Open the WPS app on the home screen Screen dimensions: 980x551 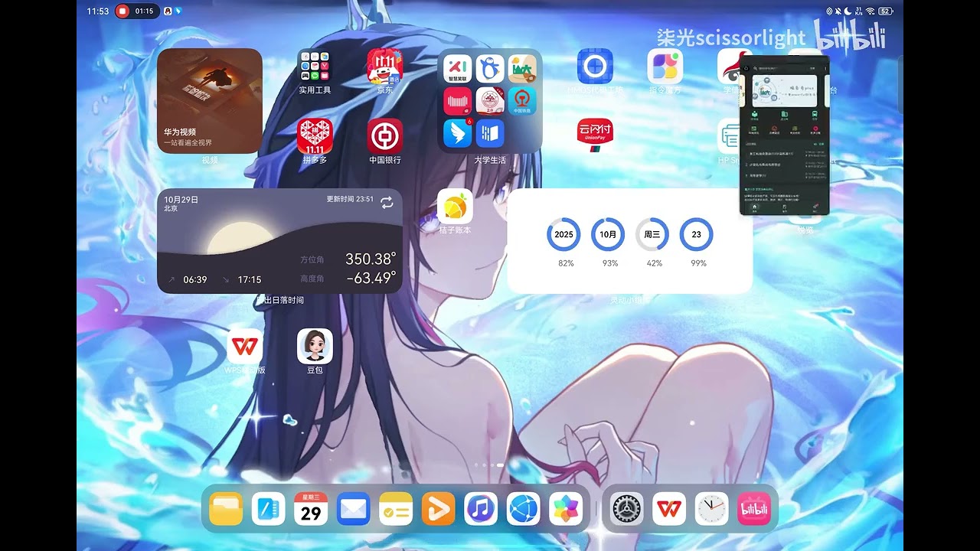(x=245, y=346)
